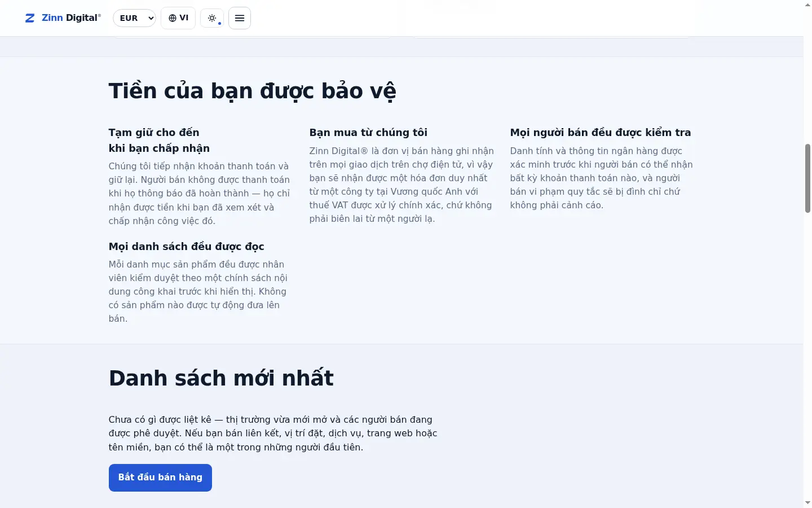Click the paragraph starting Chúng tôi tiếp nhận khoản
The width and height of the screenshot is (812, 508).
tap(200, 194)
